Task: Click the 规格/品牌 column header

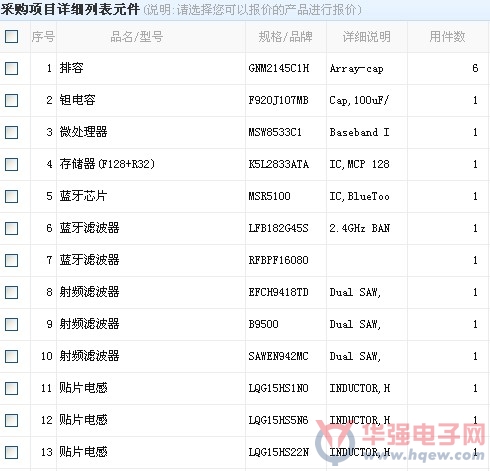Action: [x=286, y=37]
